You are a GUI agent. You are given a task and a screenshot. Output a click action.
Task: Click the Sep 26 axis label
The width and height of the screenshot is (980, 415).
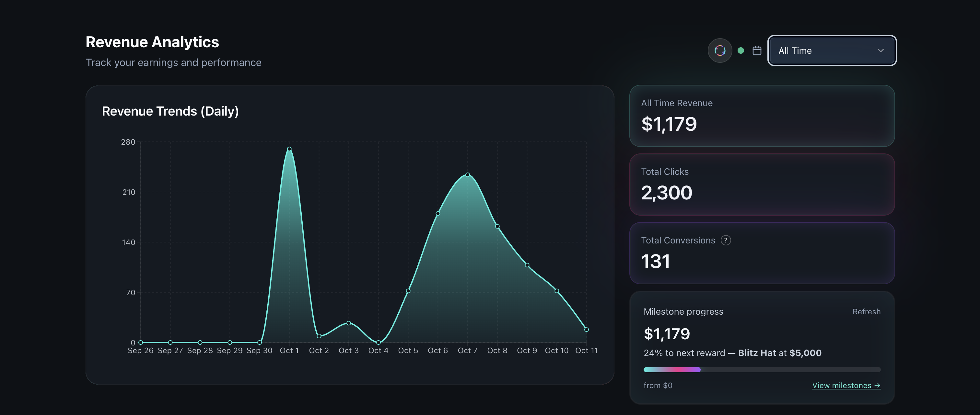pos(140,350)
